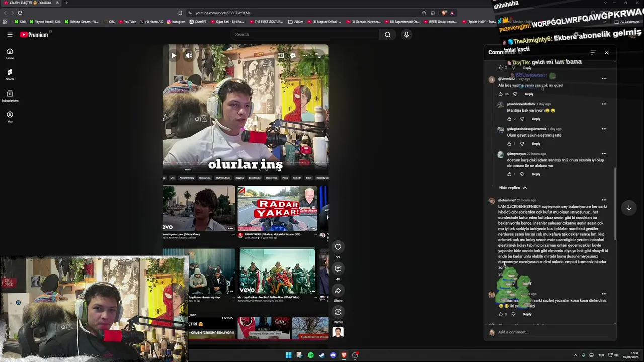Open Home in the YouTube sidebar
Image resolution: width=644 pixels, height=362 pixels.
10,54
